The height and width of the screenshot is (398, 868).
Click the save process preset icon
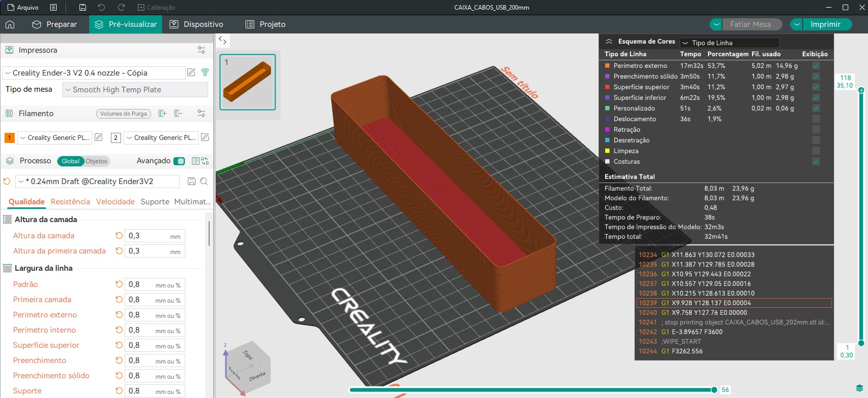[x=191, y=182]
